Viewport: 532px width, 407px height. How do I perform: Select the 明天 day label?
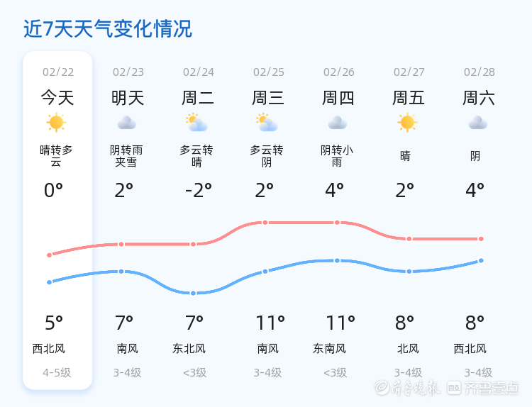coord(128,98)
